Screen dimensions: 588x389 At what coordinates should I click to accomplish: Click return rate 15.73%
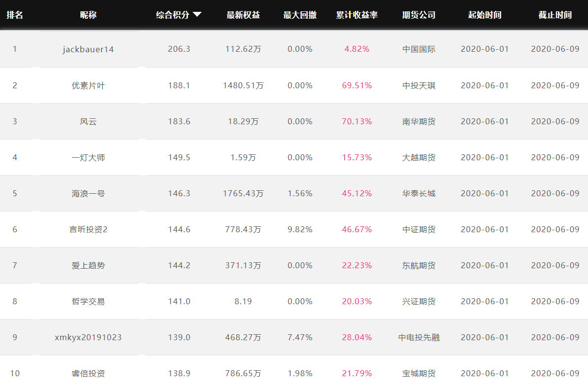(357, 157)
